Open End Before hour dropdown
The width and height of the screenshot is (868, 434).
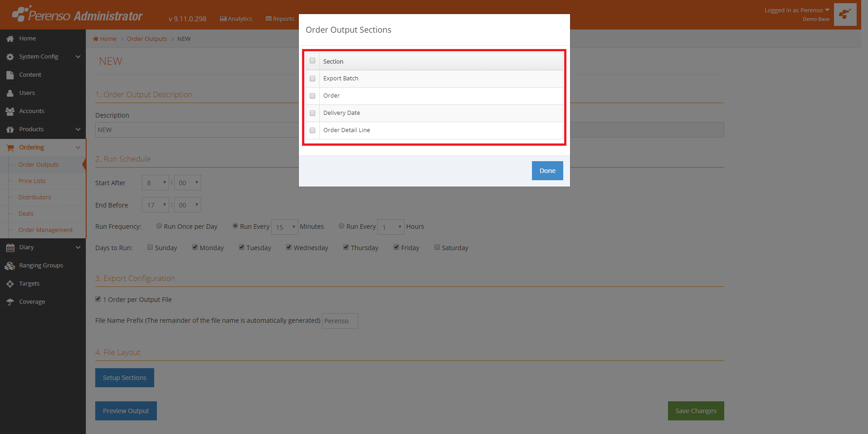(x=156, y=205)
